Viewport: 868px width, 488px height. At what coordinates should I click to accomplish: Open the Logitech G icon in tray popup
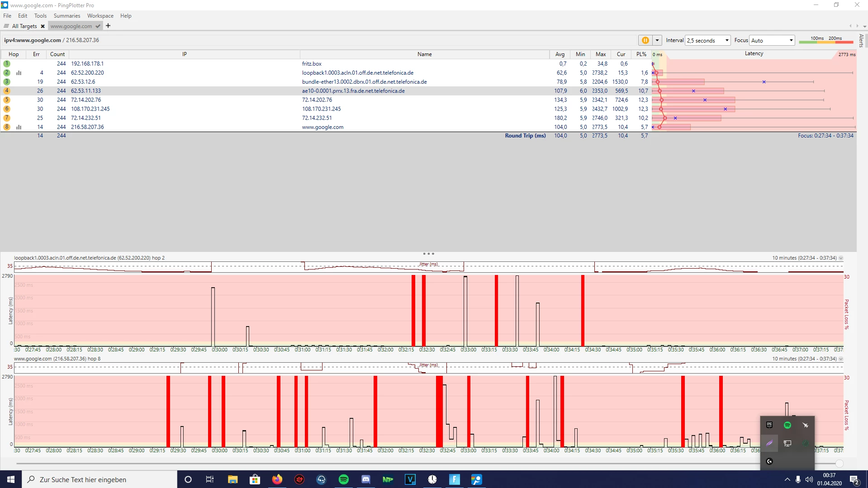769,461
